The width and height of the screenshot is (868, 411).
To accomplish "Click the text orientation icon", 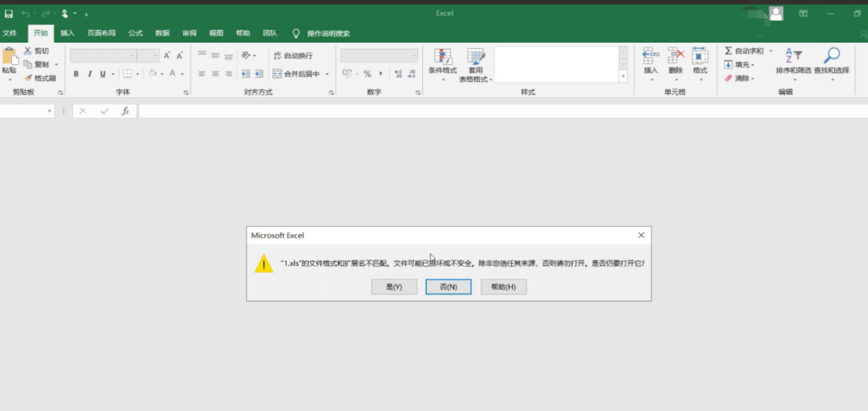I will (246, 55).
